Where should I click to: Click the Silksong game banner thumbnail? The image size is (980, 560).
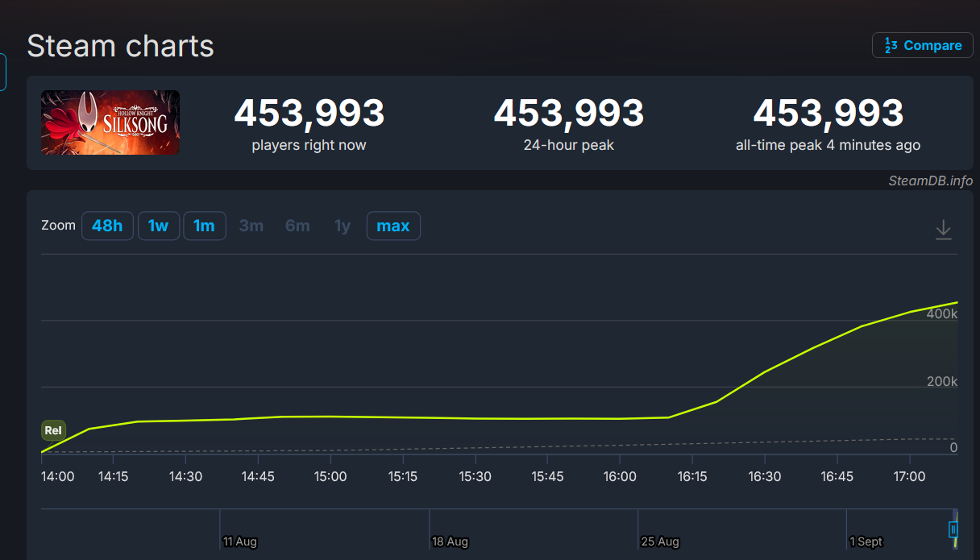[110, 122]
